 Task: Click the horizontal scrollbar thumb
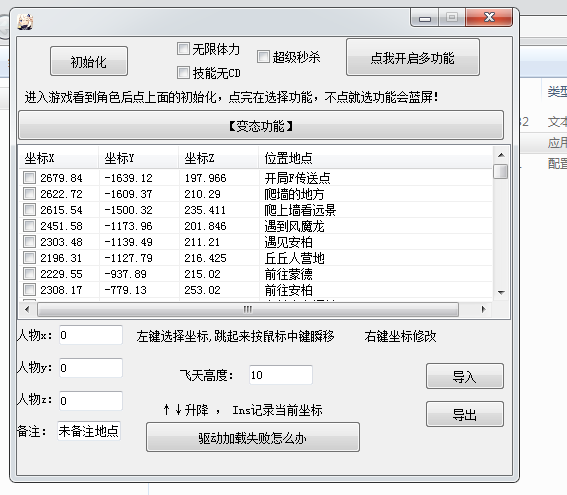point(248,310)
